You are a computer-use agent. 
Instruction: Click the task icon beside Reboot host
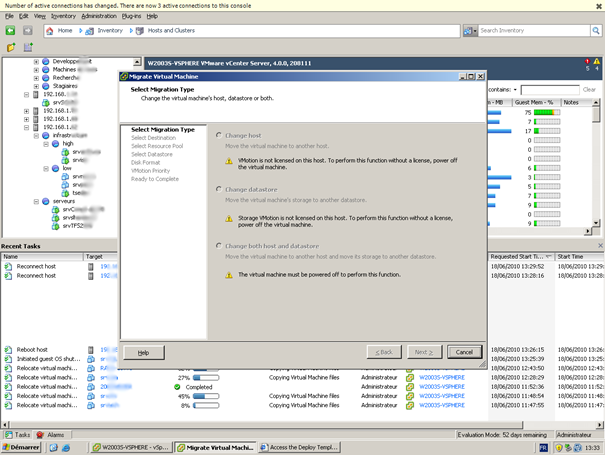[8, 350]
